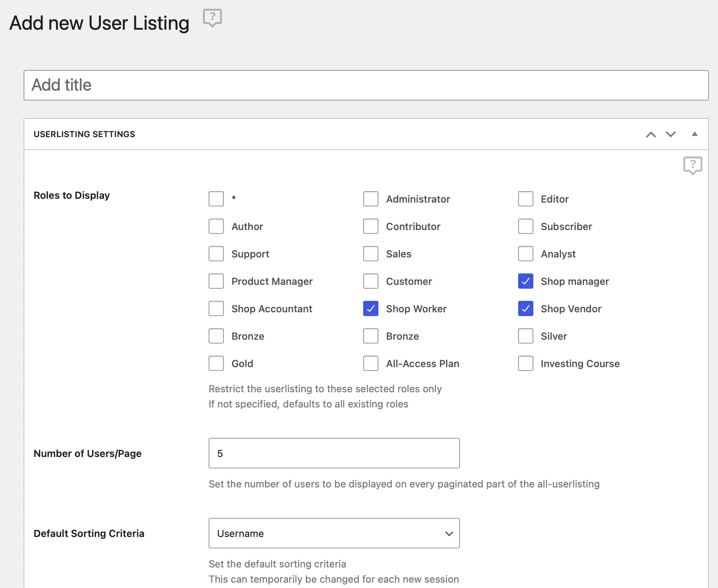Click the Userlisting Settings header title
This screenshot has height=588, width=718.
pyautogui.click(x=85, y=134)
